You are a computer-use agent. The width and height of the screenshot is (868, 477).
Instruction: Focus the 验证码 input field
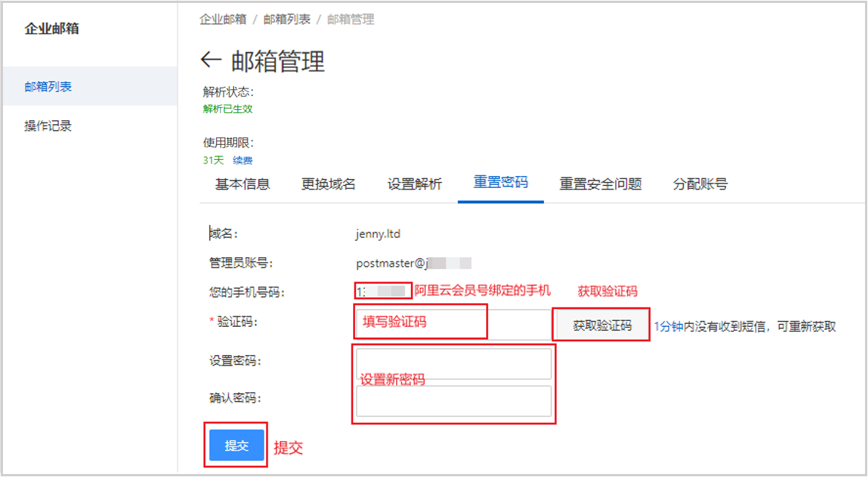453,325
